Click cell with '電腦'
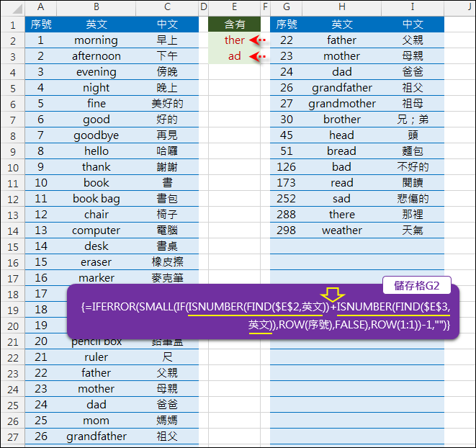Screen dimensions: 476x448 click(x=167, y=230)
